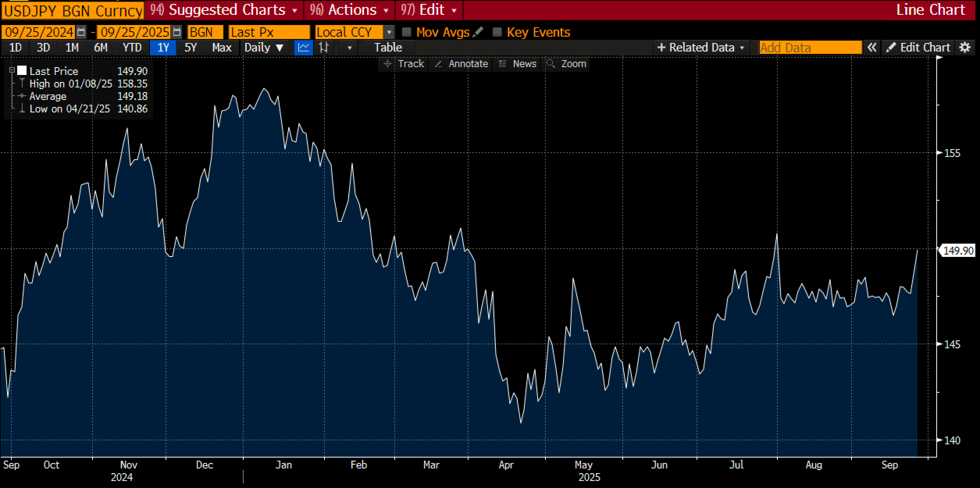
Task: Open the end date calendar picker
Action: (177, 32)
